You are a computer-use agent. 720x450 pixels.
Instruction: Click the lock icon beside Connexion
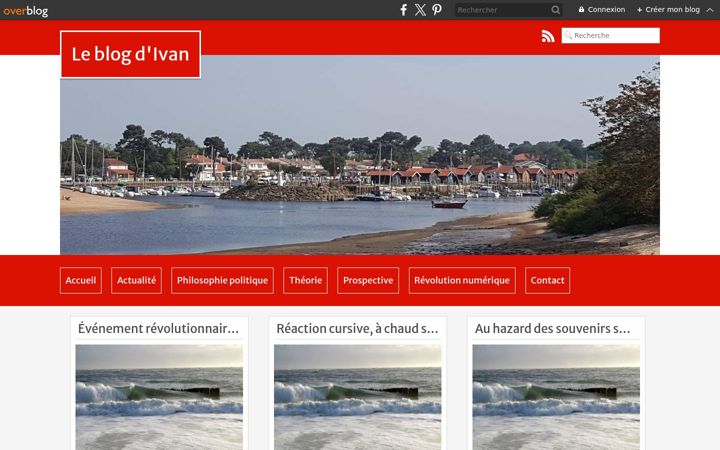(581, 9)
